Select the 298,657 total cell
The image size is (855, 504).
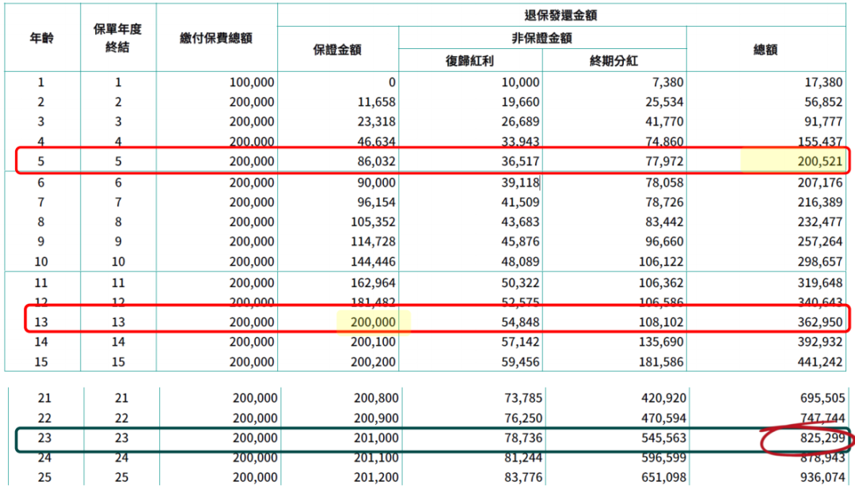click(819, 262)
